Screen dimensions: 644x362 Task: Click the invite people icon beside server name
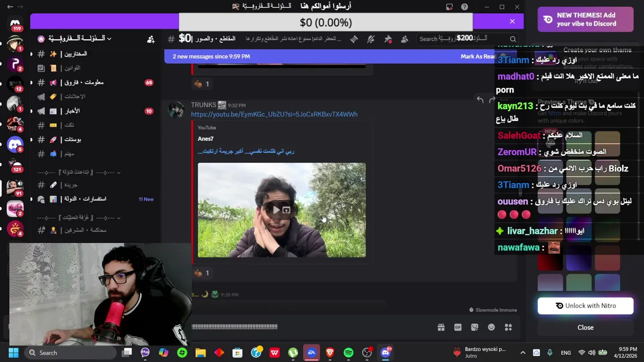click(150, 39)
